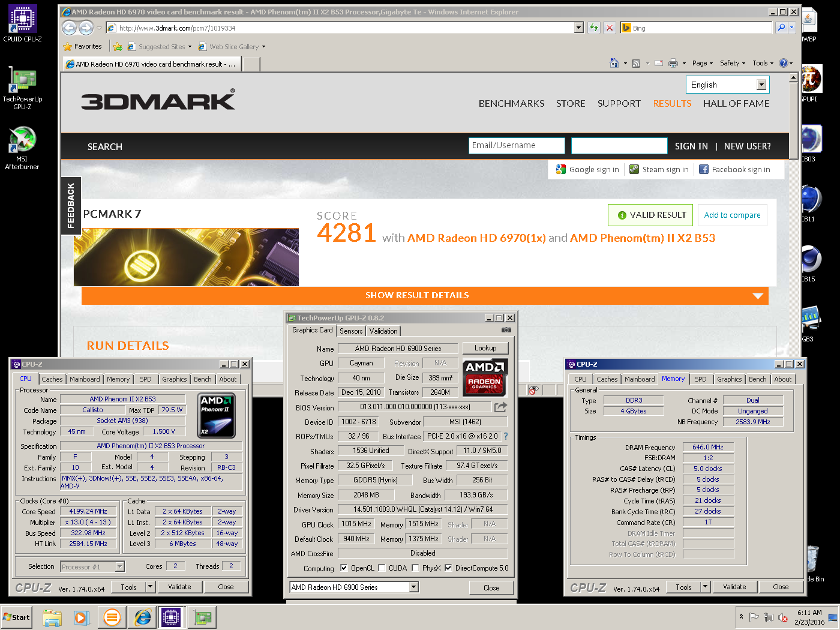840x630 pixels.
Task: Go back with the browser Back arrow
Action: (69, 28)
